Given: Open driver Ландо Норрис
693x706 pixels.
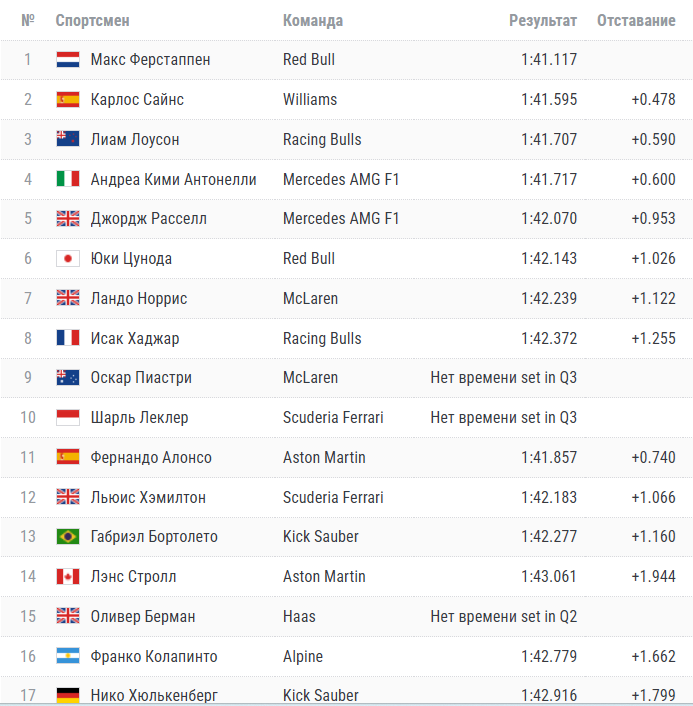Looking at the screenshot, I should pyautogui.click(x=139, y=299).
